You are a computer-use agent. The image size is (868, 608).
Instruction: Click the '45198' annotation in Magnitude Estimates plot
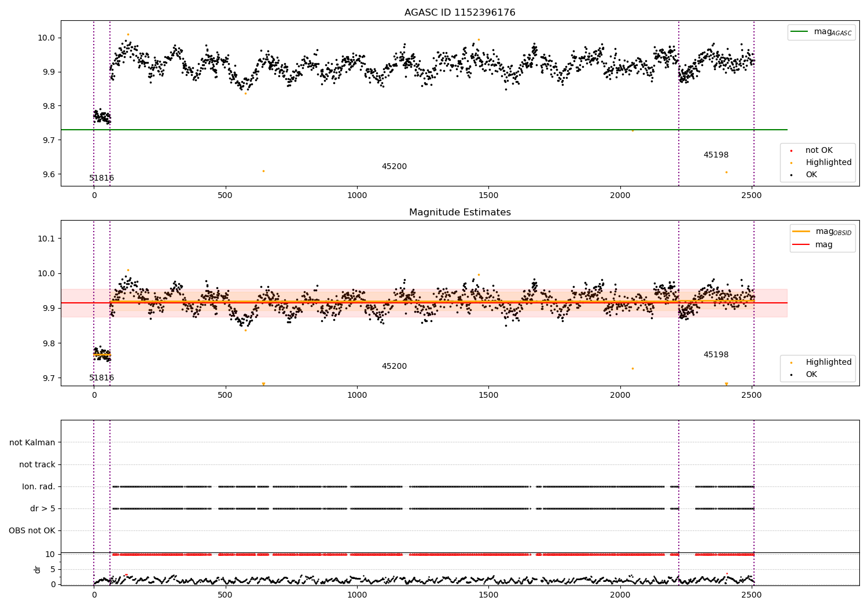[x=716, y=355]
